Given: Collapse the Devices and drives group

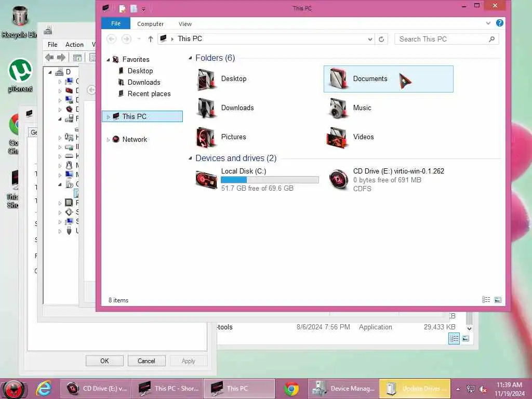Looking at the screenshot, I should [x=190, y=158].
